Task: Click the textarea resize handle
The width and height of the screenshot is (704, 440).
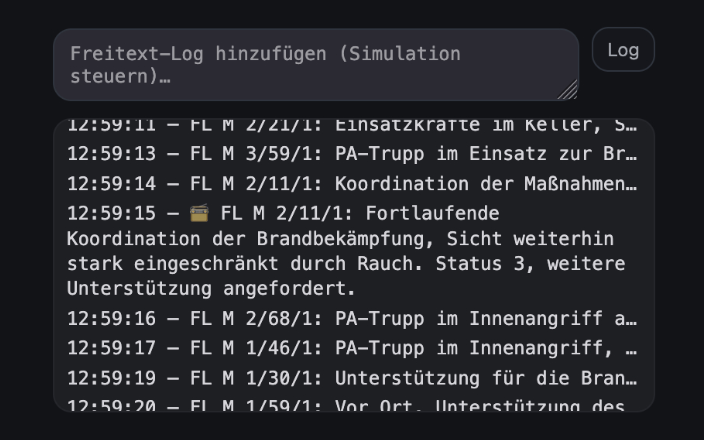Action: (568, 91)
